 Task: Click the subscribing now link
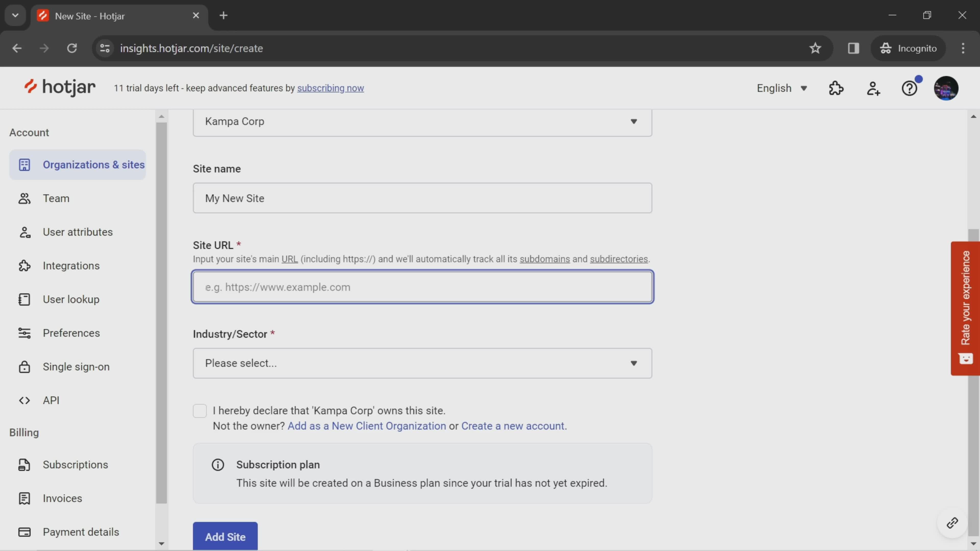[330, 87]
